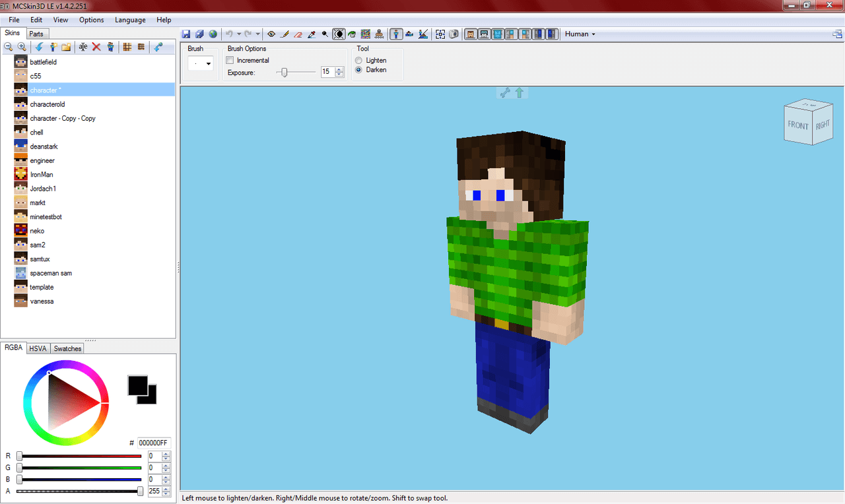Screen dimensions: 845x504
Task: Rename the selected skin
Action: pos(83,47)
